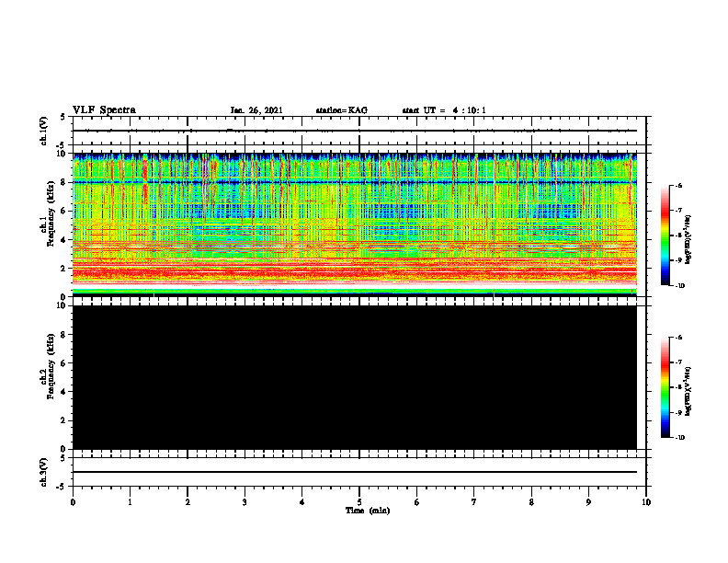
Task: Click the all-black ch.2 spectrogram panel
Action: coord(355,377)
